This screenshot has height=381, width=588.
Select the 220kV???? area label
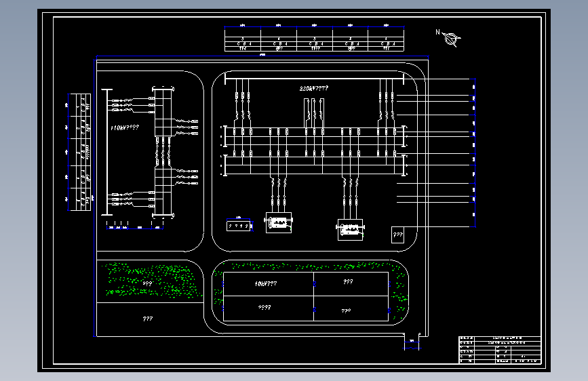(314, 89)
